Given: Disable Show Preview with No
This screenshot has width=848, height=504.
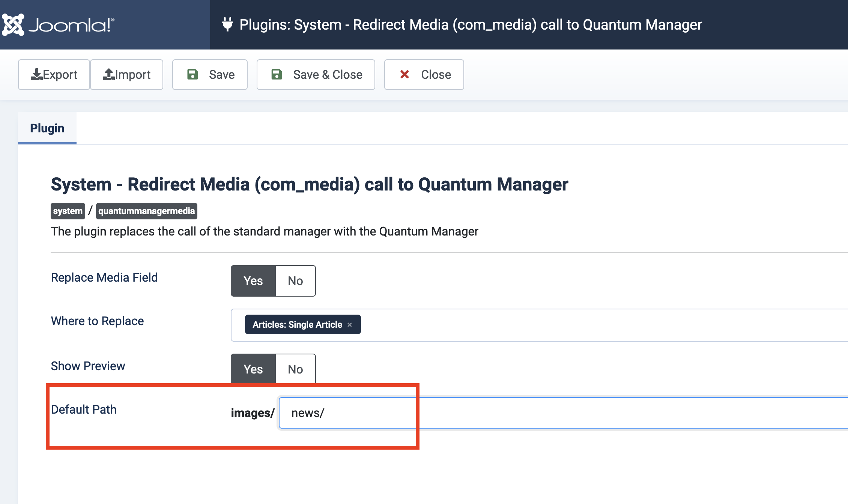Looking at the screenshot, I should [295, 369].
